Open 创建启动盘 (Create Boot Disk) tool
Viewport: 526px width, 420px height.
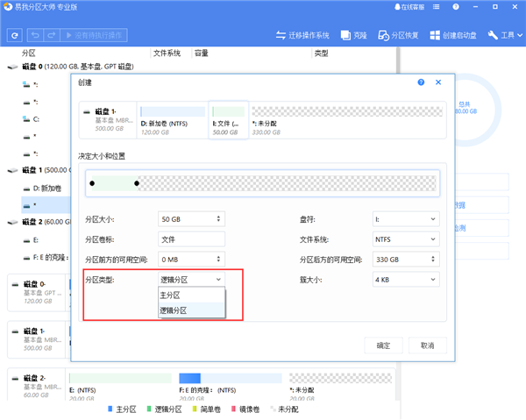453,36
